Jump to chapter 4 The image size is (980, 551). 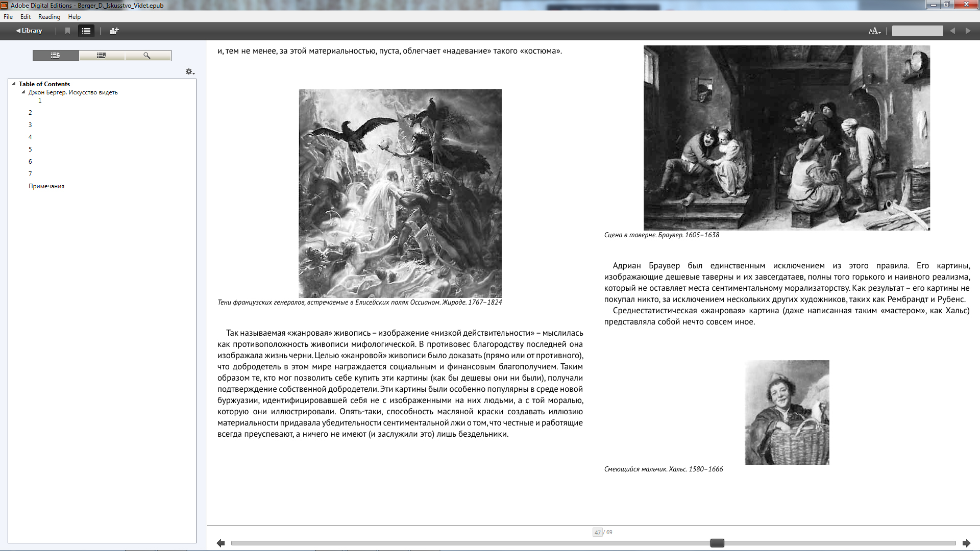[30, 137]
